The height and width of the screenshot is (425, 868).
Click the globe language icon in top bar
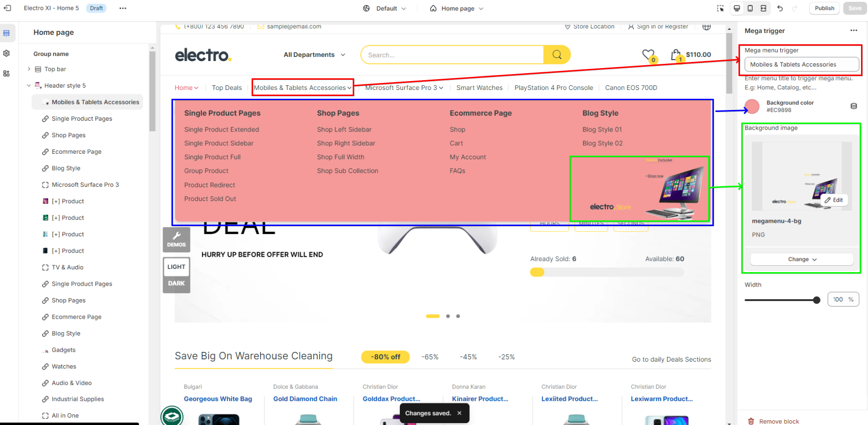pos(707,27)
